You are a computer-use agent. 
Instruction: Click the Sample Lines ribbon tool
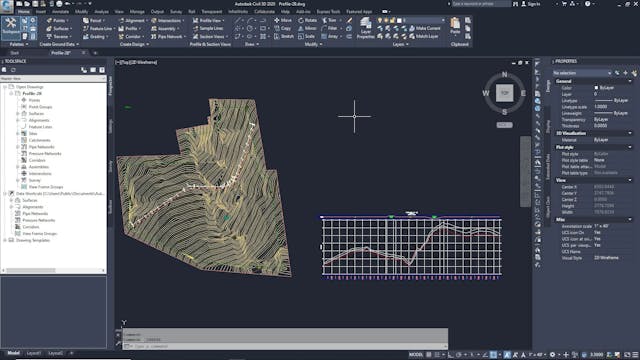pyautogui.click(x=208, y=29)
